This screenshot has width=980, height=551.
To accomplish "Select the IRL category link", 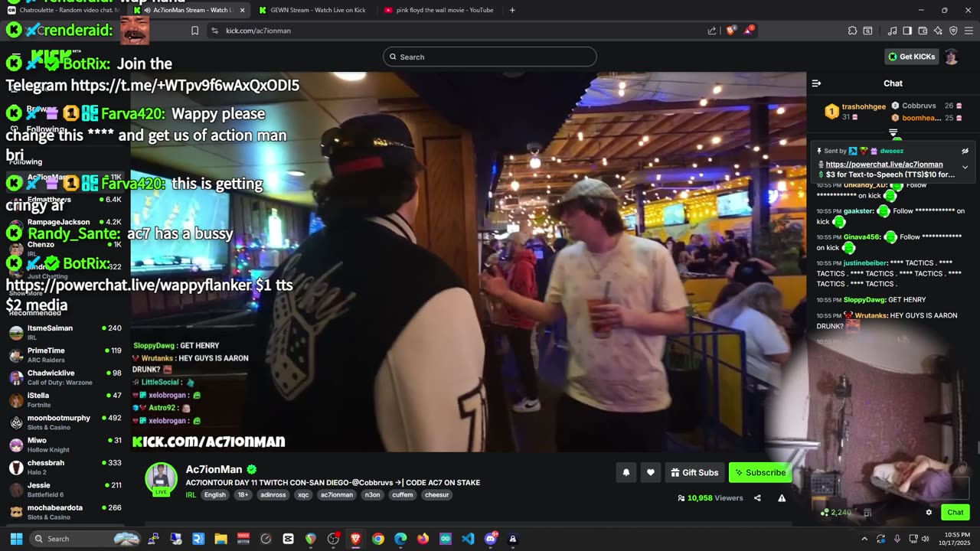I will (x=191, y=495).
